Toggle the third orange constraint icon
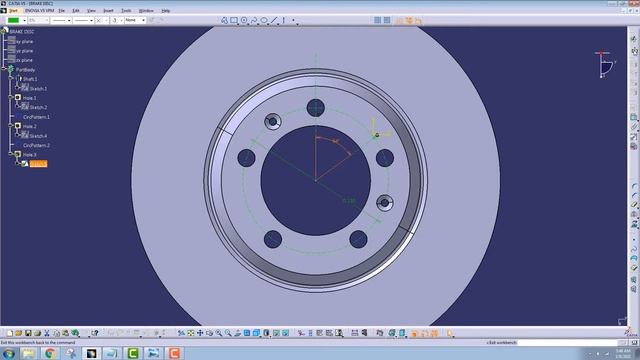 coord(418,20)
